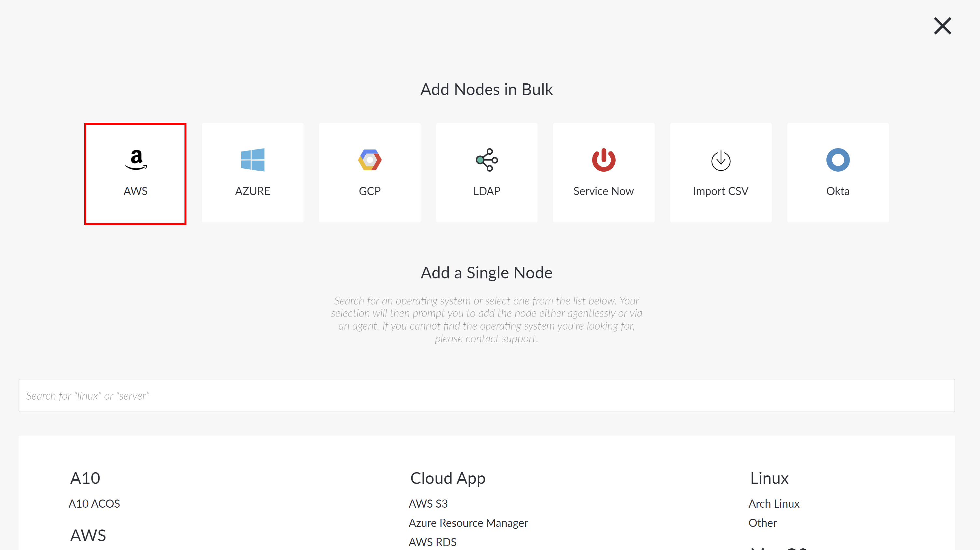Viewport: 980px width, 550px height.
Task: Pick the Service Now power icon
Action: [x=603, y=160]
